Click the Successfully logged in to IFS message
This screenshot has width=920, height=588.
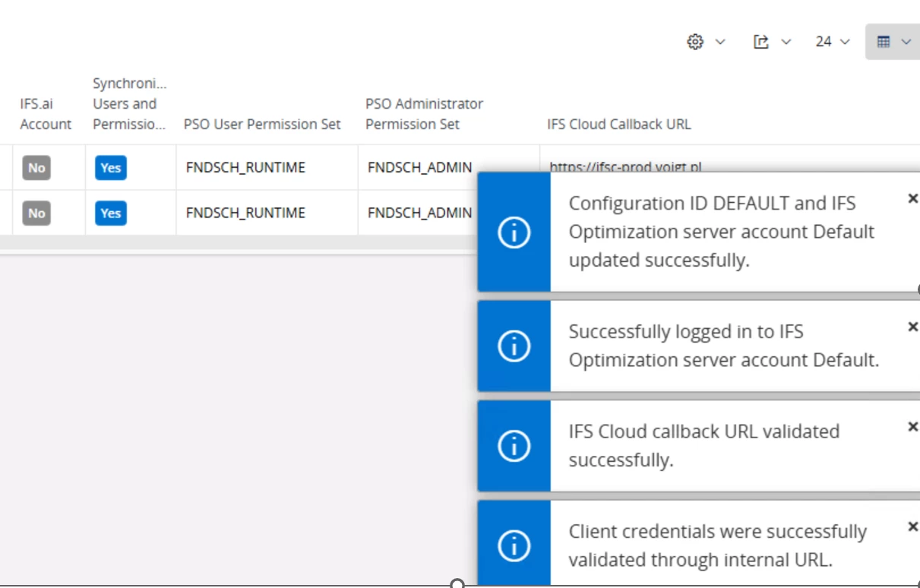click(724, 346)
